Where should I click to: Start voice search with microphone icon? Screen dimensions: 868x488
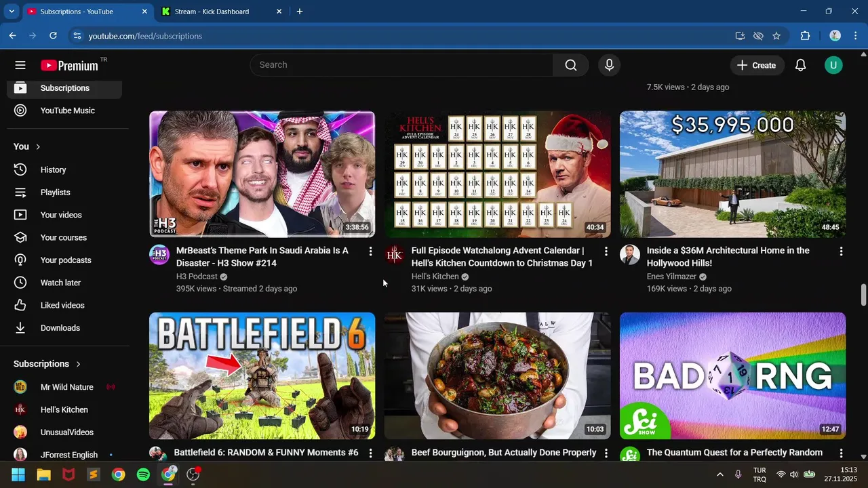click(x=609, y=65)
